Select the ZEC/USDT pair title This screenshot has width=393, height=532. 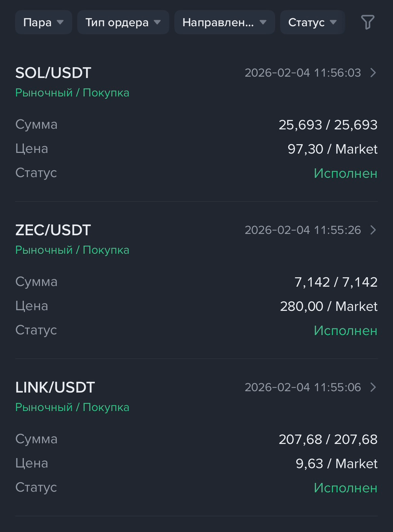[x=53, y=230]
